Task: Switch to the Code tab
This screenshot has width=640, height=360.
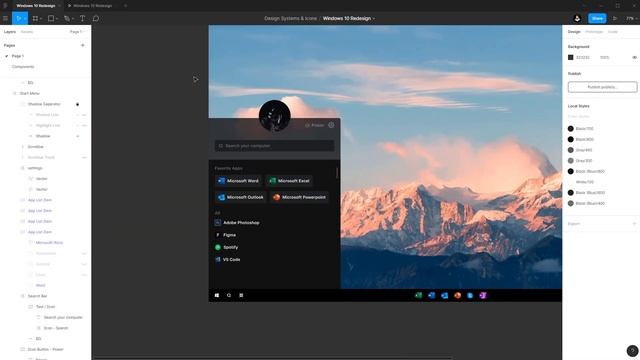Action: (x=613, y=31)
